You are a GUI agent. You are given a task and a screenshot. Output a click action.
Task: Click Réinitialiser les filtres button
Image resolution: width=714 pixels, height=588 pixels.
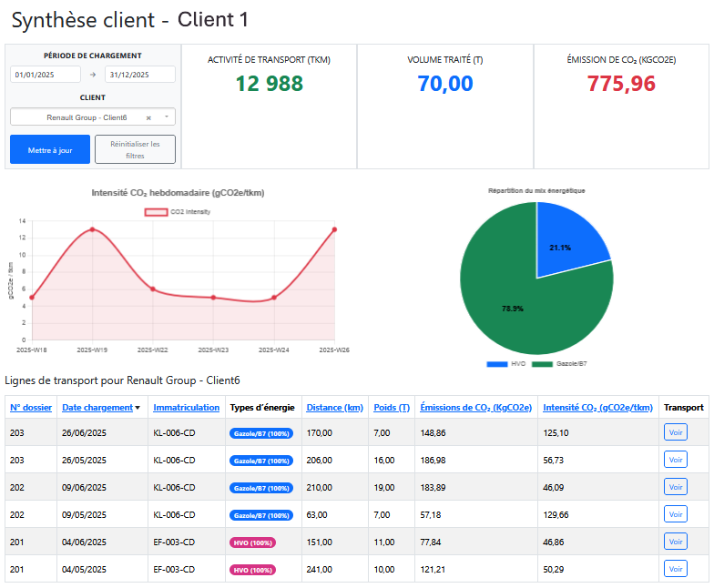135,149
